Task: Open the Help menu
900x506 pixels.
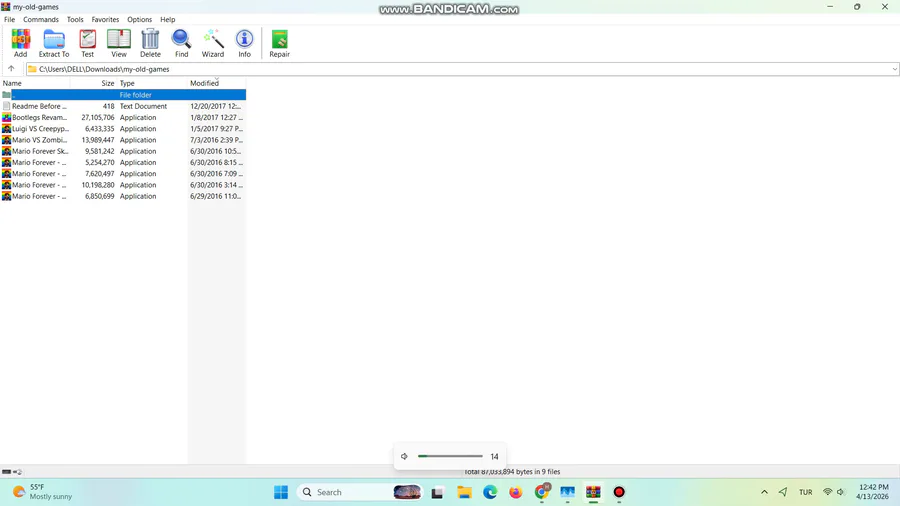Action: [168, 20]
